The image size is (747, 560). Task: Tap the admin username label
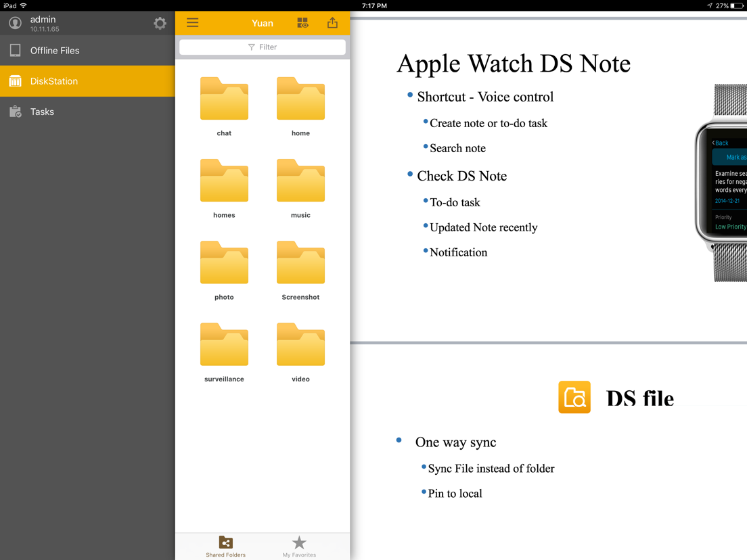tap(43, 20)
